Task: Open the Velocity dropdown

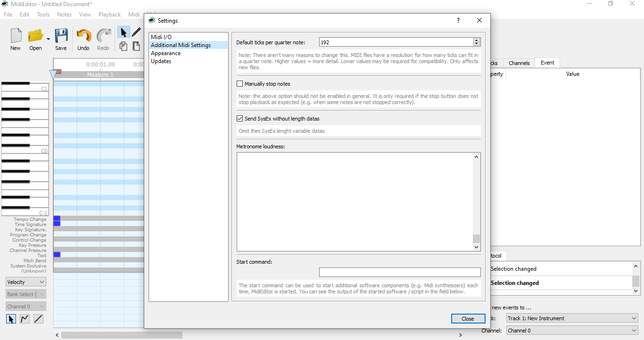Action: pos(26,282)
